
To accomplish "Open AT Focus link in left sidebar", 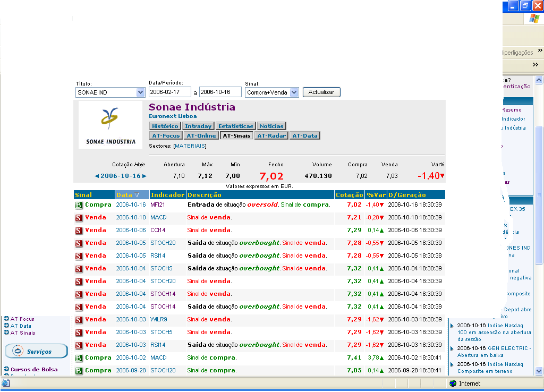I will (x=22, y=319).
